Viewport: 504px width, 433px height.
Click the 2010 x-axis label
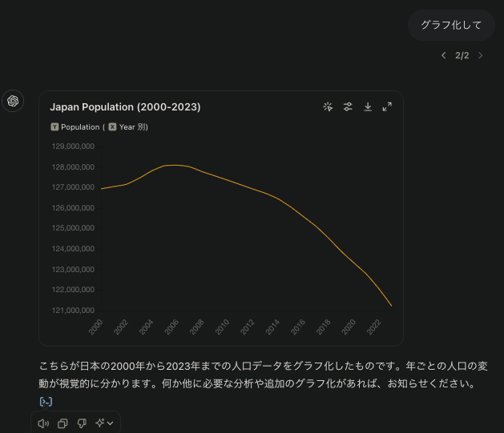[222, 327]
